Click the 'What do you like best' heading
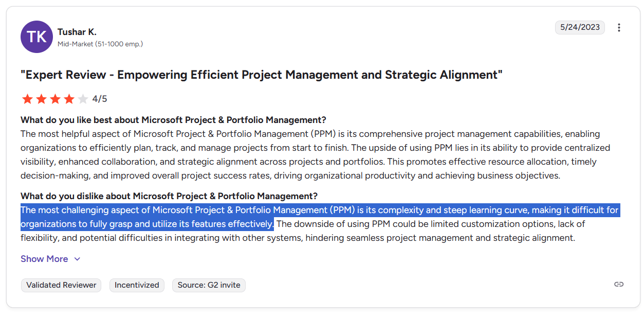The image size is (644, 317). pos(173,120)
